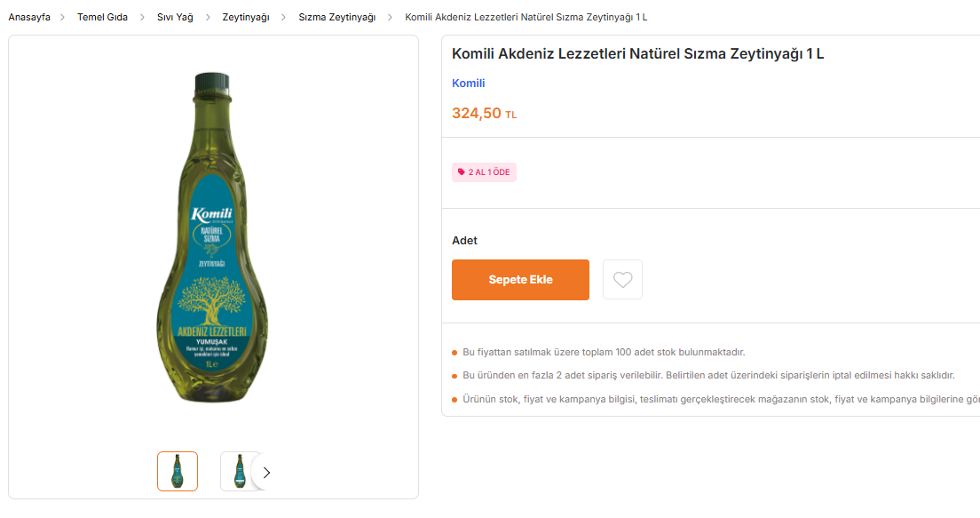Click the next arrow in image carousel
The width and height of the screenshot is (980, 518).
click(266, 473)
